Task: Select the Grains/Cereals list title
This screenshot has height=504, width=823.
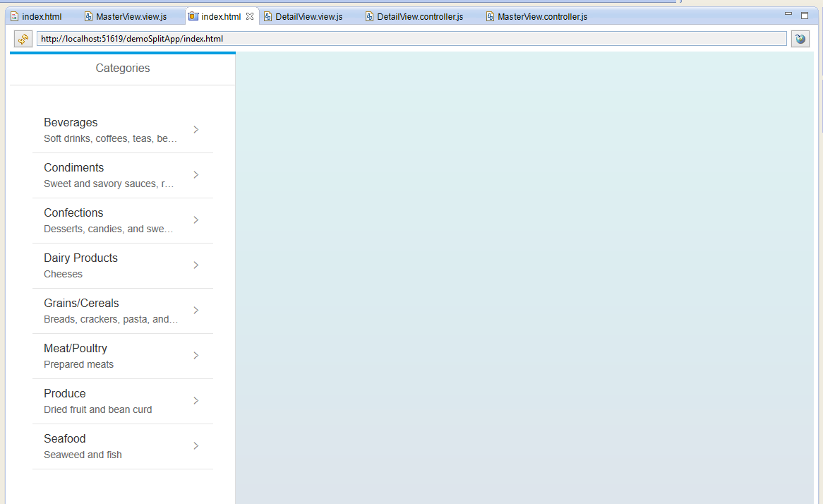Action: click(81, 303)
